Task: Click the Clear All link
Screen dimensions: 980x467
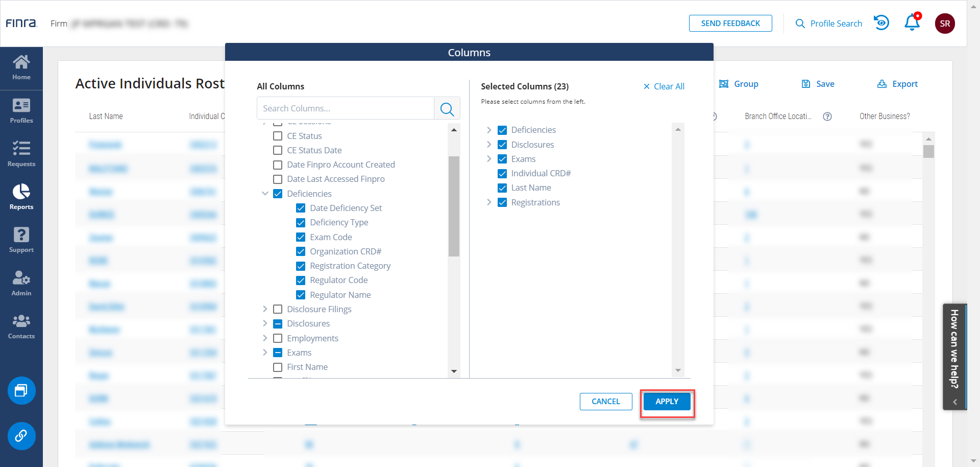Action: pyautogui.click(x=664, y=86)
